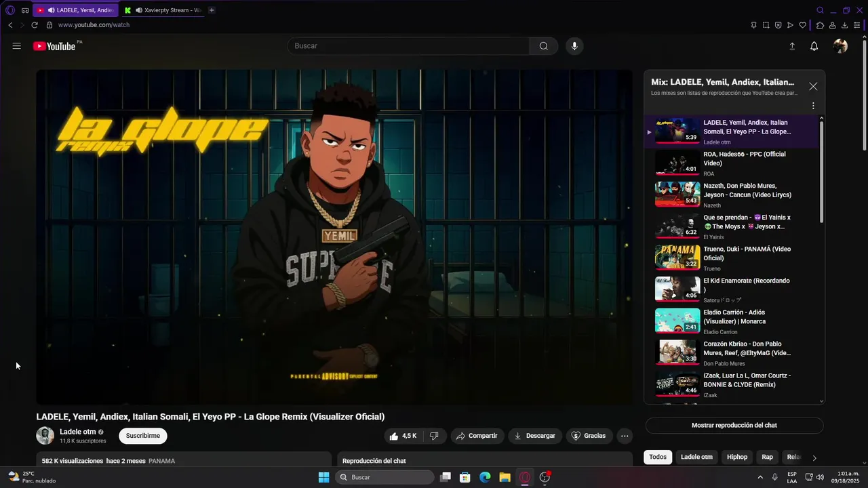Screen dimensions: 868x488
Task: Play Trueno, Duki - PANAMÁ video
Action: coord(732,258)
